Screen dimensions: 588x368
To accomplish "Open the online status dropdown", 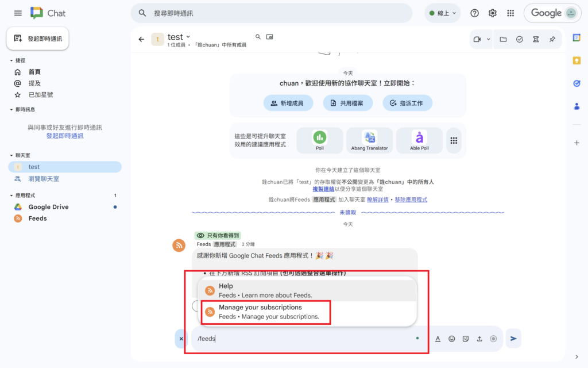I will pos(443,13).
